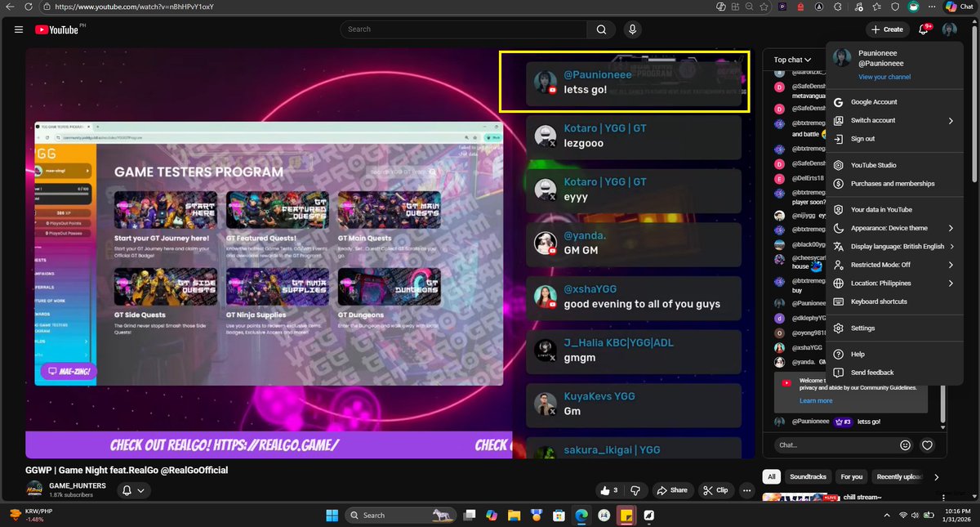This screenshot has height=527, width=980.
Task: Follow the View your channel link
Action: click(x=884, y=77)
